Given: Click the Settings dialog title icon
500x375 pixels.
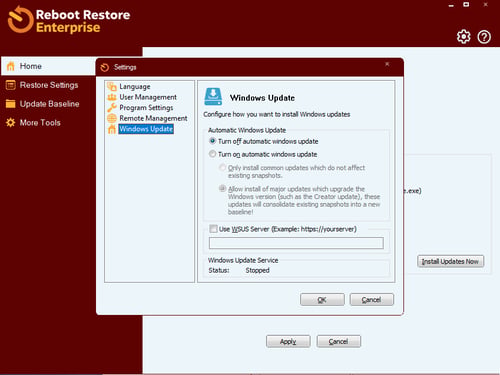Looking at the screenshot, I should [x=105, y=67].
